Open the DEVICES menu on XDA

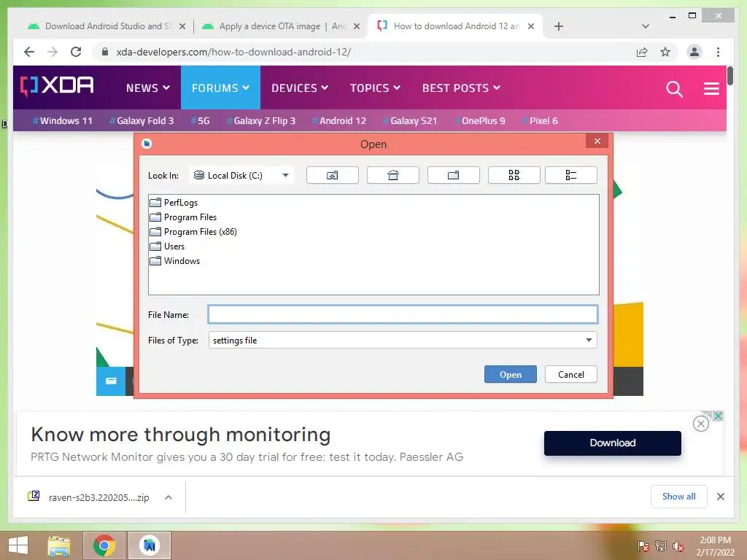tap(300, 88)
